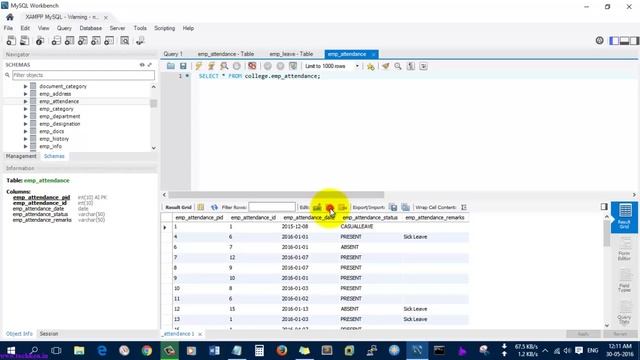Expand the emp_department tree node
Screen dimensions: 640x360
pyautogui.click(x=25, y=116)
